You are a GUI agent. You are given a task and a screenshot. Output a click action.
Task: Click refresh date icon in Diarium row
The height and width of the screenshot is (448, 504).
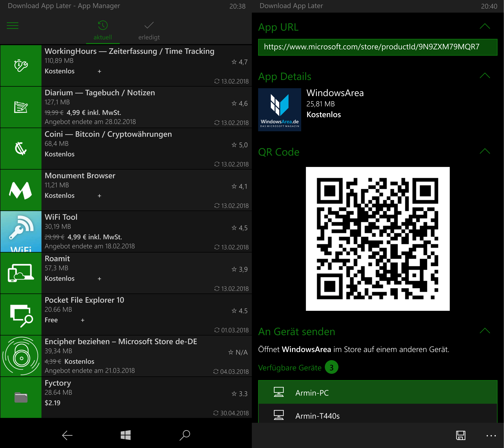click(x=217, y=123)
